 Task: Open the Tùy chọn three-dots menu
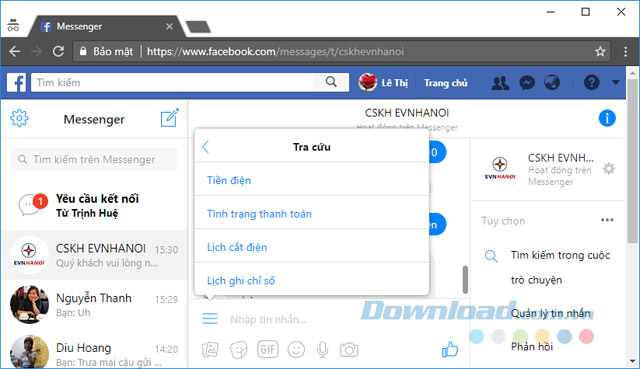pyautogui.click(x=607, y=220)
